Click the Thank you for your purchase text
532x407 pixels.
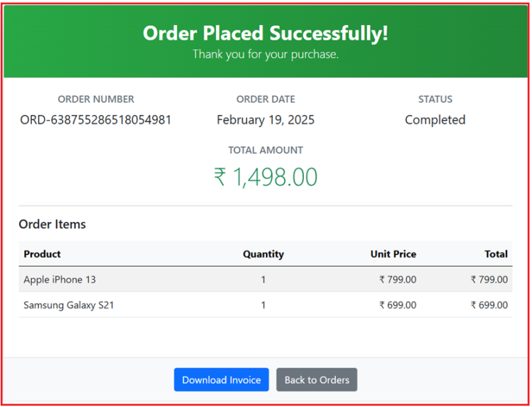point(265,54)
